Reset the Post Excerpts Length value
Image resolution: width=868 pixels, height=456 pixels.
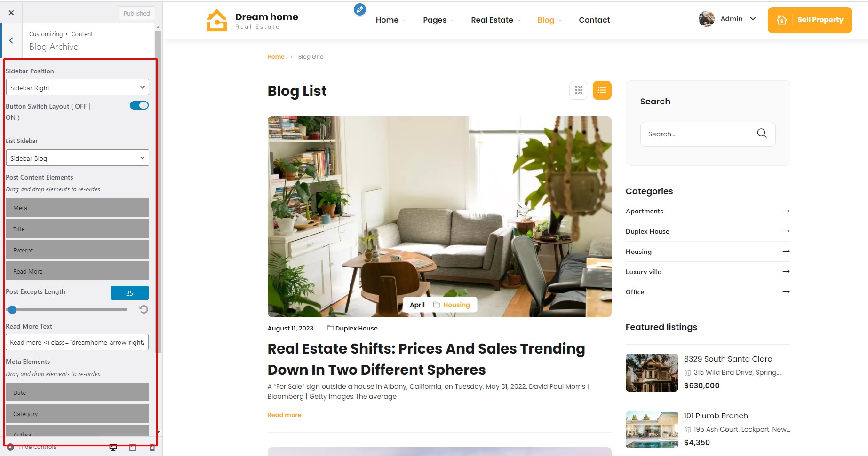coord(143,309)
